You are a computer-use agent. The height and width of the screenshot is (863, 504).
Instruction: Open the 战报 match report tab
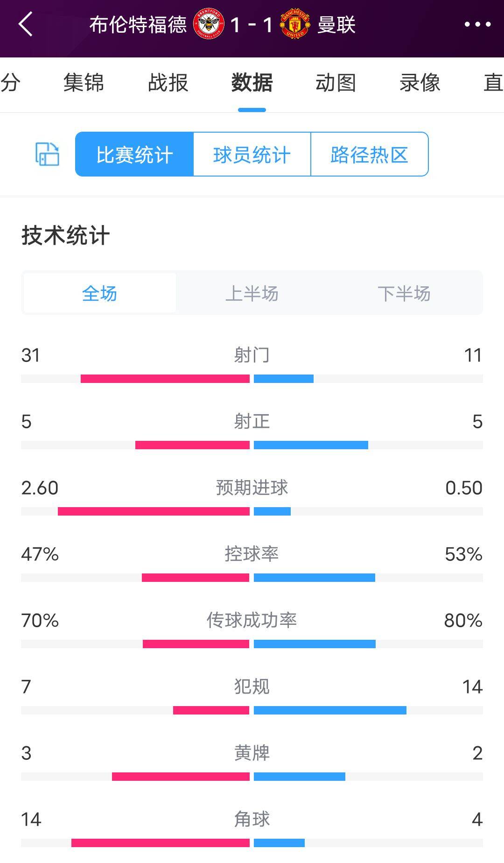tap(168, 83)
